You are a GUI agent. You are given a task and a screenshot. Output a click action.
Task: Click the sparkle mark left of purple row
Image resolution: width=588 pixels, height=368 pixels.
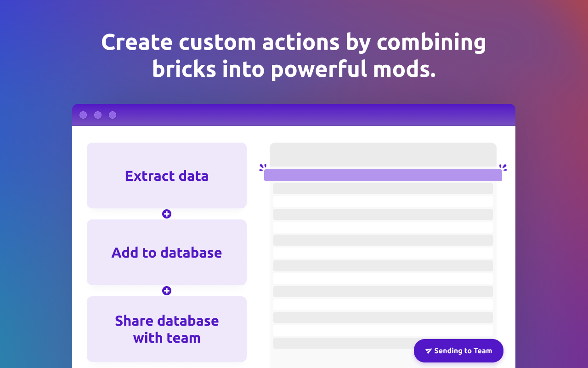point(263,167)
